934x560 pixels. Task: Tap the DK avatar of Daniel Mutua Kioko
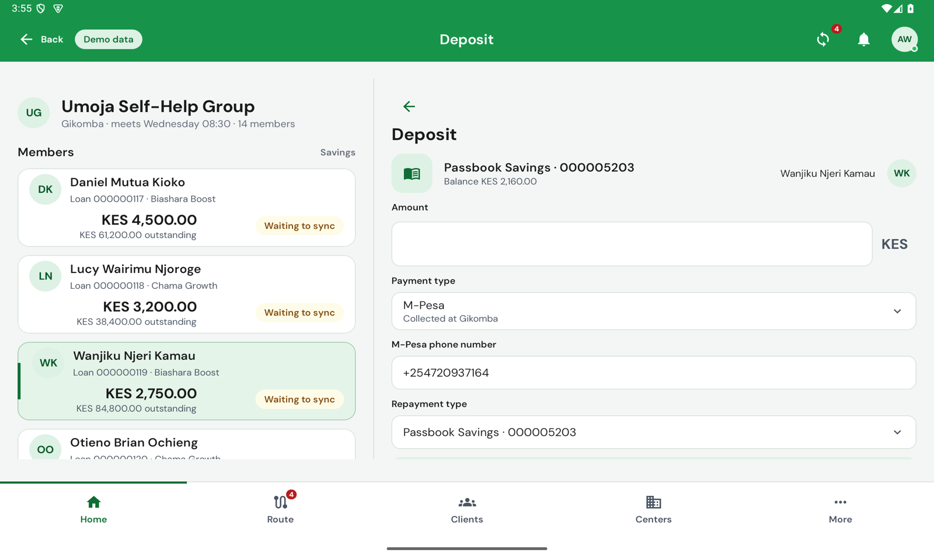point(45,189)
